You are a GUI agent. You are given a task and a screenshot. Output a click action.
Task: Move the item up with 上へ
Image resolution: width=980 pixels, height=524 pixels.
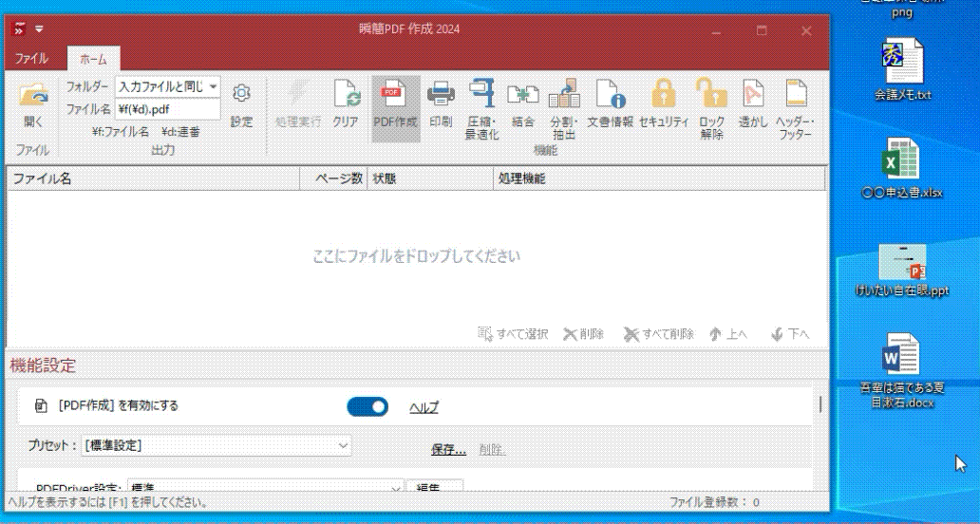[x=728, y=334]
